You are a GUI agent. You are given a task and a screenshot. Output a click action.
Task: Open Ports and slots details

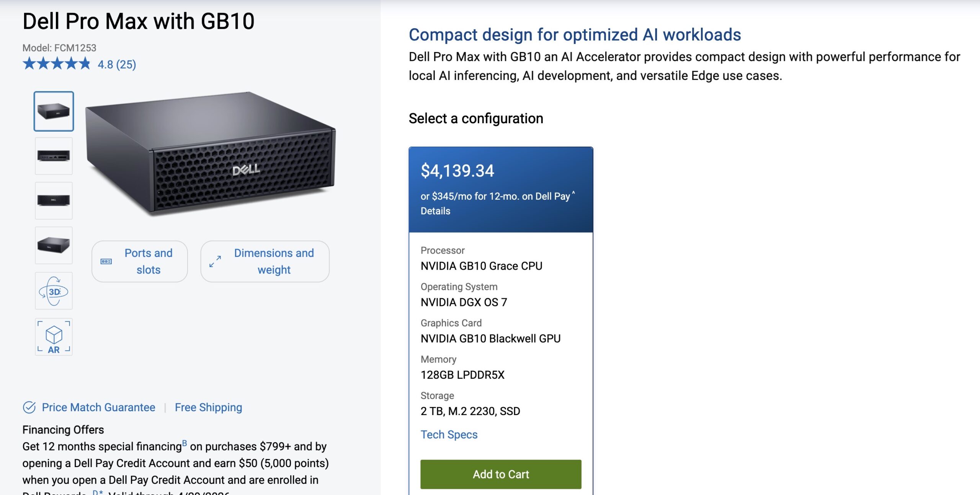148,261
